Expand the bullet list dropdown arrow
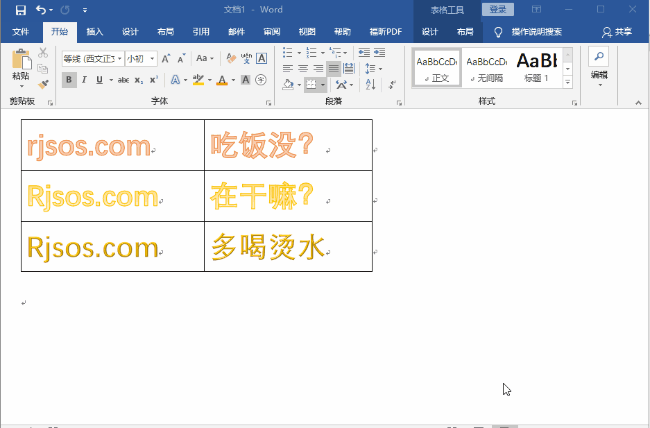Viewport: 650px width, 428px height. point(299,53)
